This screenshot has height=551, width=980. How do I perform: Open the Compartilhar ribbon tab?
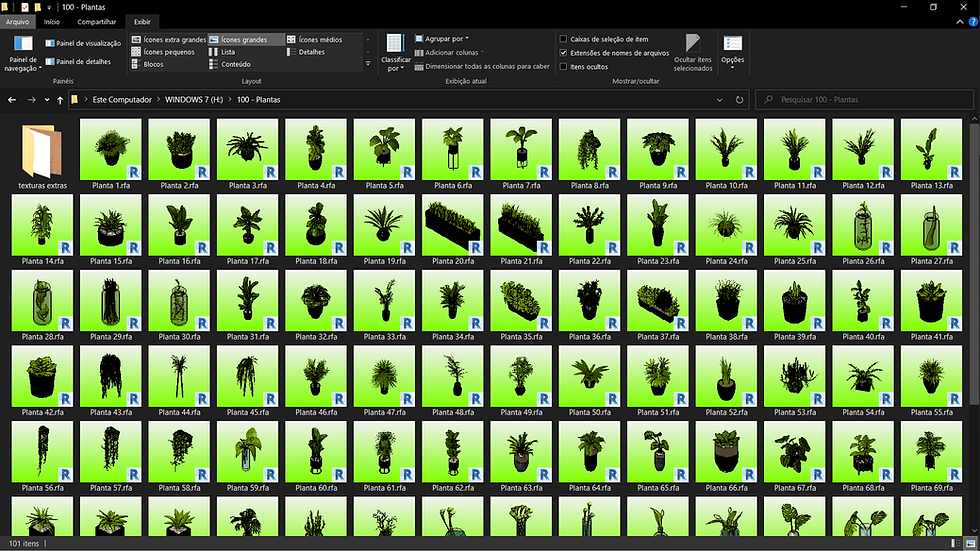(x=97, y=22)
